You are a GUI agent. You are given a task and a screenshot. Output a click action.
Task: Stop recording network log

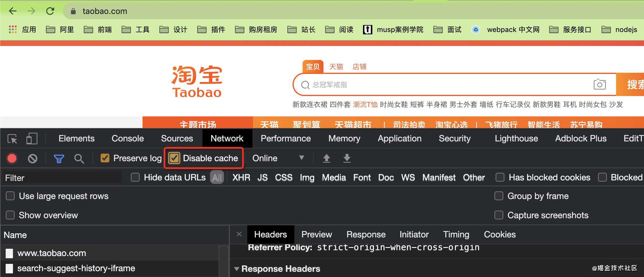tap(12, 158)
